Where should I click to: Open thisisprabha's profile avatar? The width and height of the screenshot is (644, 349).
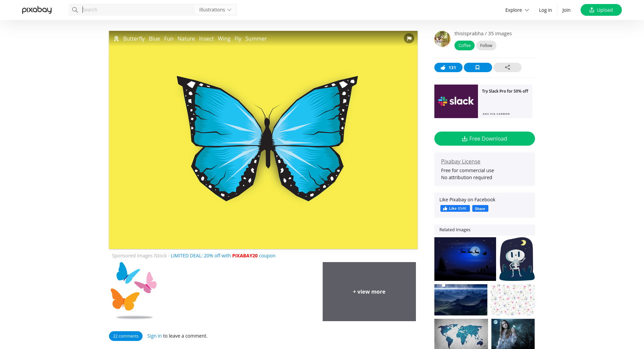pos(442,39)
